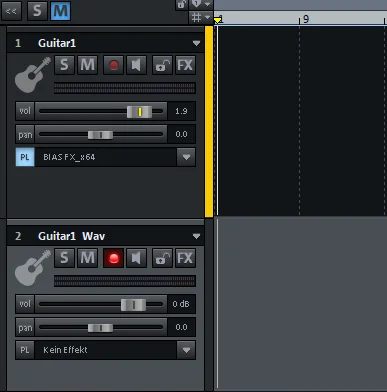Collapse track headers with the << button

click(11, 11)
